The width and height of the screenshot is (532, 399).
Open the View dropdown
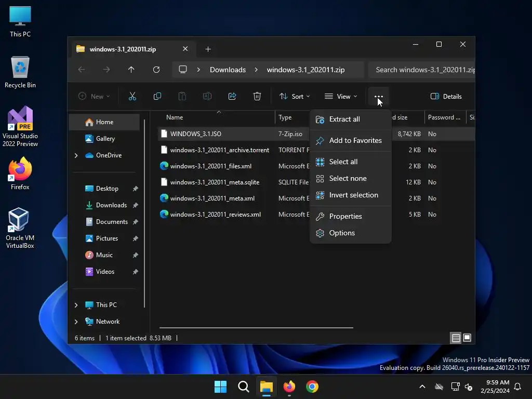341,96
